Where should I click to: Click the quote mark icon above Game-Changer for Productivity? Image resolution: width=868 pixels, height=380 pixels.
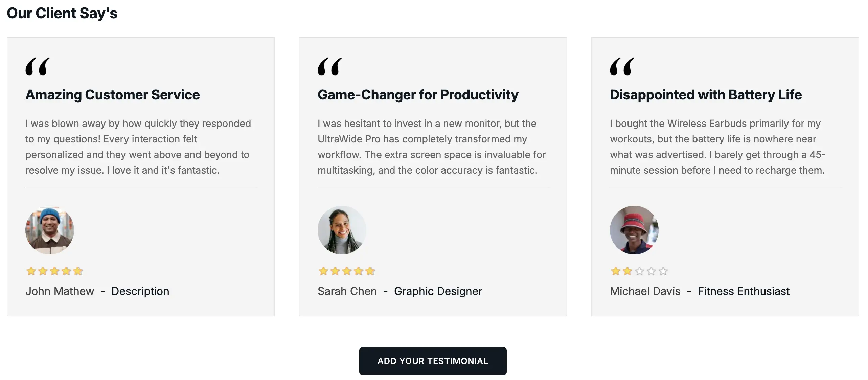click(330, 66)
